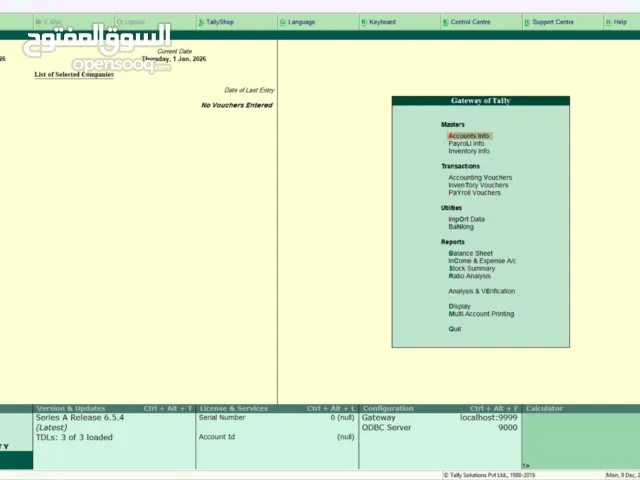Click the Thursday, 1 Jan, 2026 current date

(174, 59)
